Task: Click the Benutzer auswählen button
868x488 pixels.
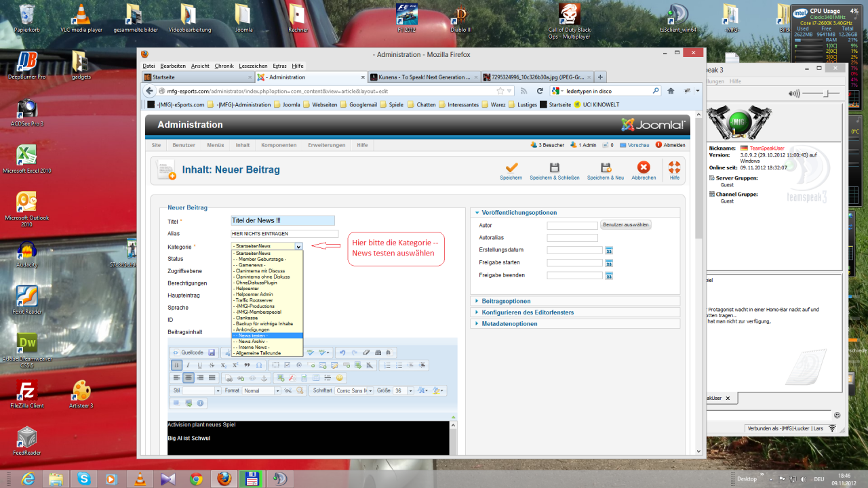Action: click(625, 225)
